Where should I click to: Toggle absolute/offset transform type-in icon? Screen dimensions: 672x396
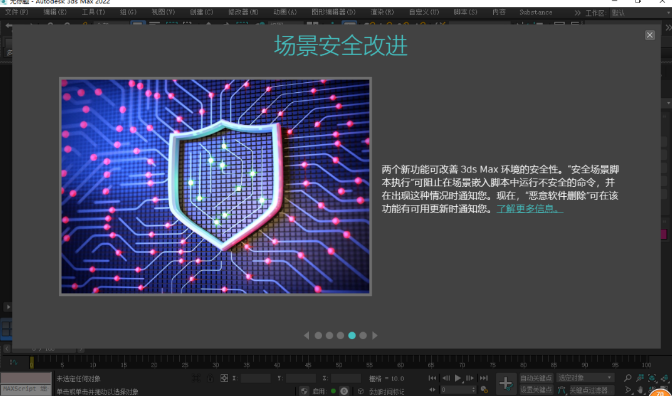[224, 378]
